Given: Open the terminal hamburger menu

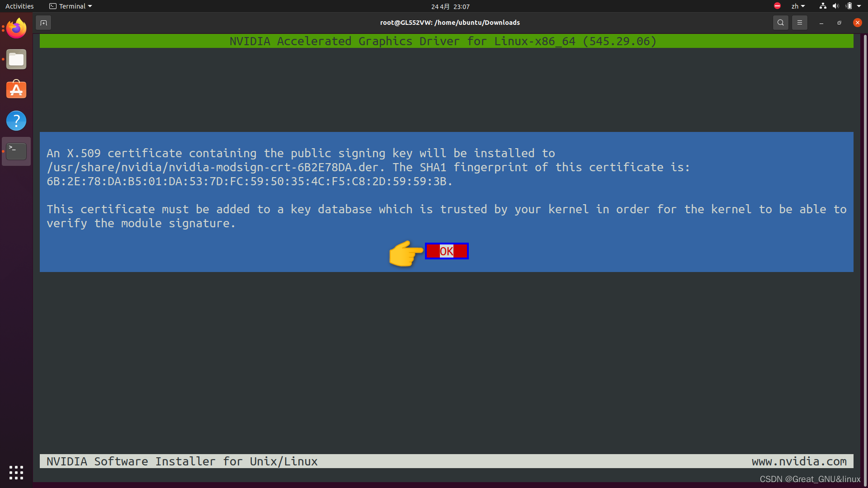Looking at the screenshot, I should click(x=799, y=23).
